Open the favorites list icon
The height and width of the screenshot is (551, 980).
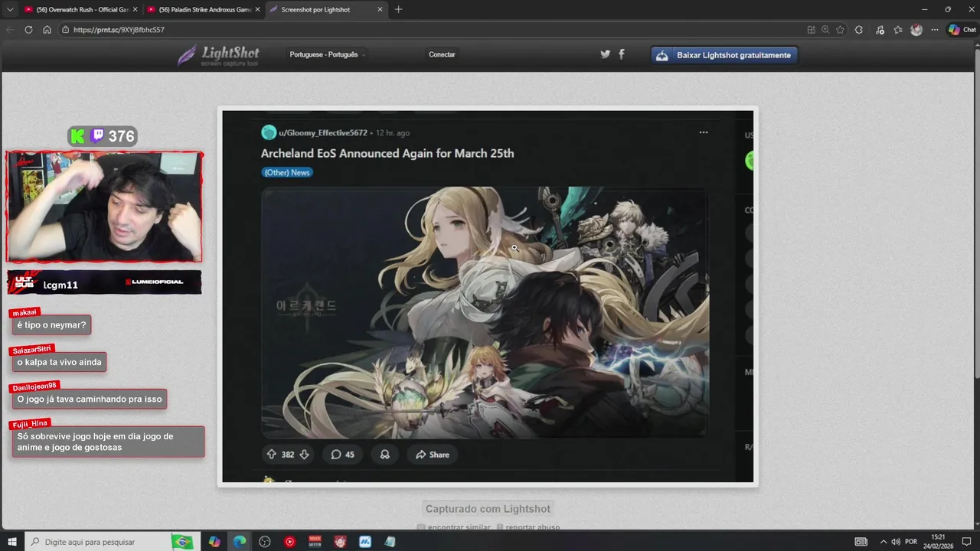click(x=898, y=30)
